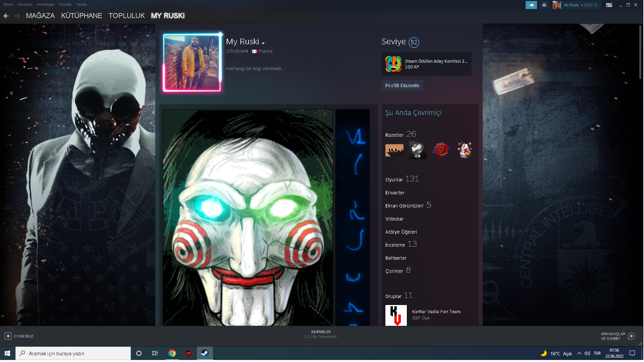This screenshot has width=644, height=362.
Task: Switch TUR keyboard language indicator
Action: pos(597,353)
